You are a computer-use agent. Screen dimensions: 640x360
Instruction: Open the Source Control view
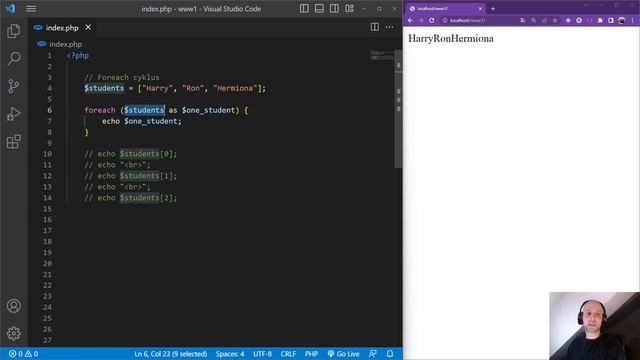[13, 86]
